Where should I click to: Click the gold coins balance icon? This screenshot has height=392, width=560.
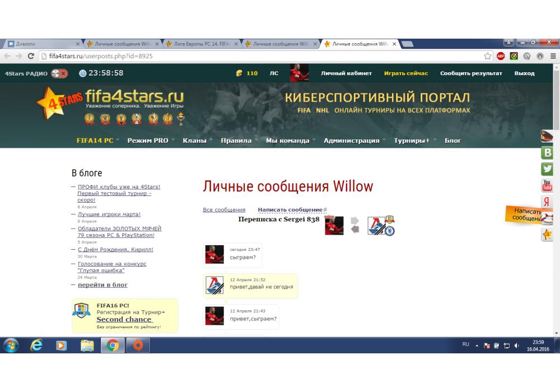pos(239,73)
